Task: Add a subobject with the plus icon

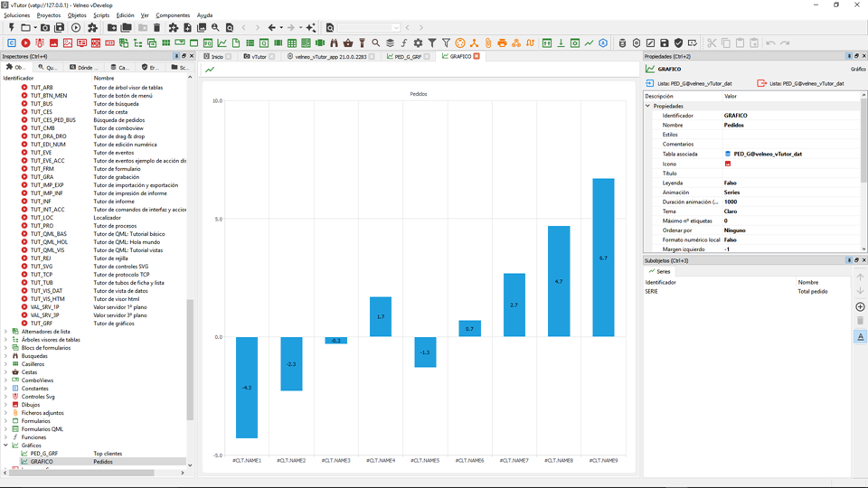Action: [x=860, y=307]
